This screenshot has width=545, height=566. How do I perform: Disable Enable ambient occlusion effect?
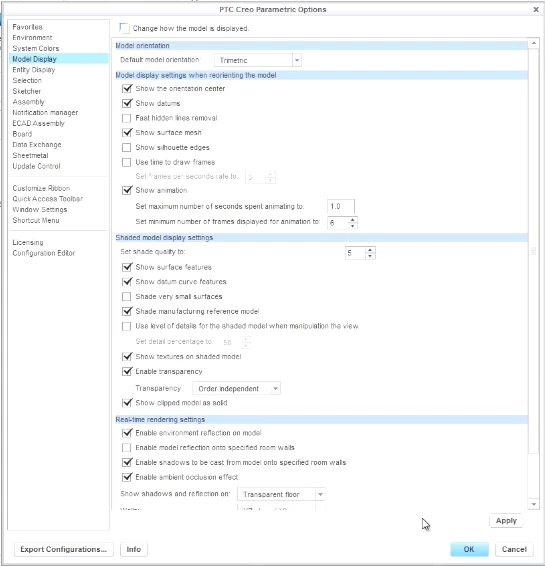pos(127,477)
